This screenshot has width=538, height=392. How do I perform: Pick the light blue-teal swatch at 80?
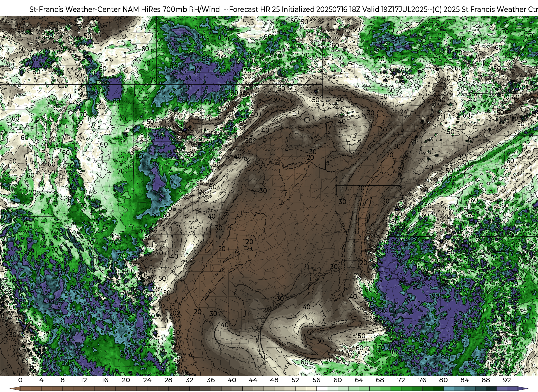pos(449,389)
